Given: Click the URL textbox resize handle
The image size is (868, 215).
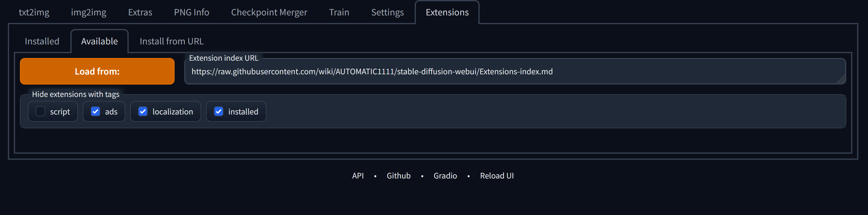Looking at the screenshot, I should [841, 79].
